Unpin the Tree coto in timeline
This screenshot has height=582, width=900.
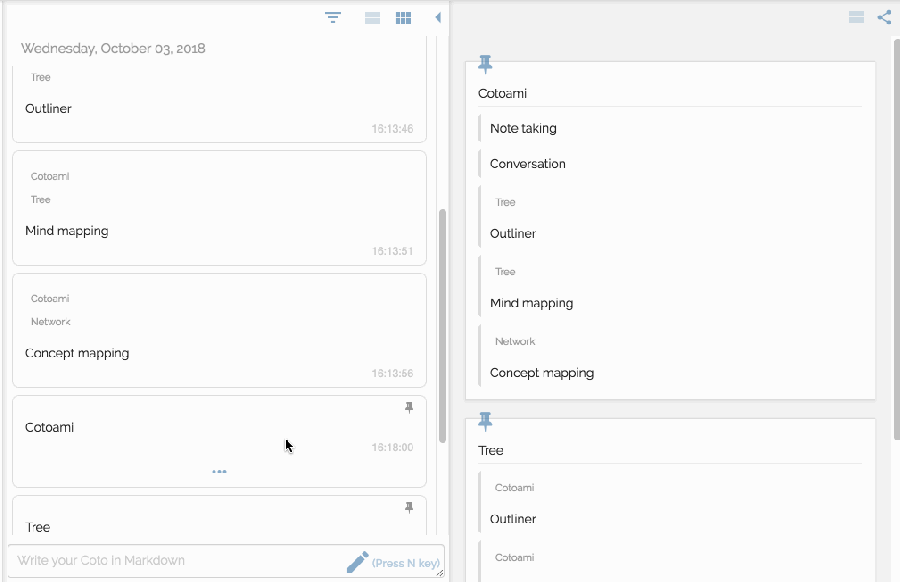coord(408,508)
